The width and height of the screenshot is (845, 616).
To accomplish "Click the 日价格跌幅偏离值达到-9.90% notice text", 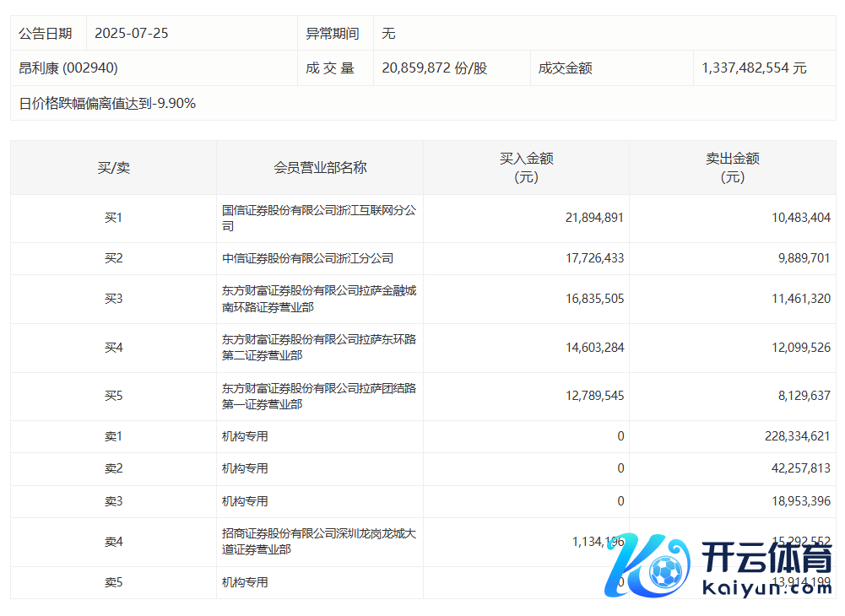I will pyautogui.click(x=107, y=104).
